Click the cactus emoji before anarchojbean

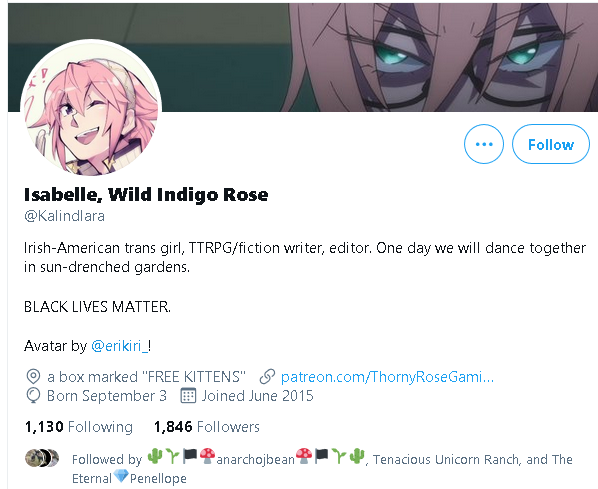155,456
